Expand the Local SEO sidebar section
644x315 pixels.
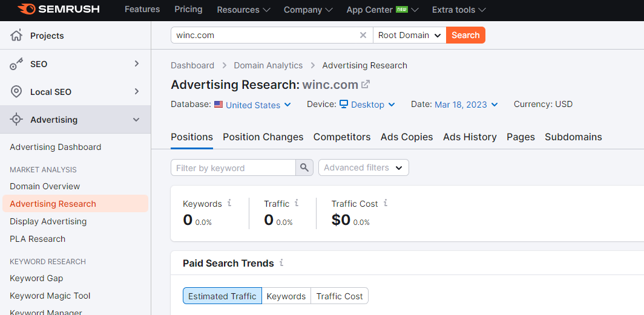tap(137, 91)
